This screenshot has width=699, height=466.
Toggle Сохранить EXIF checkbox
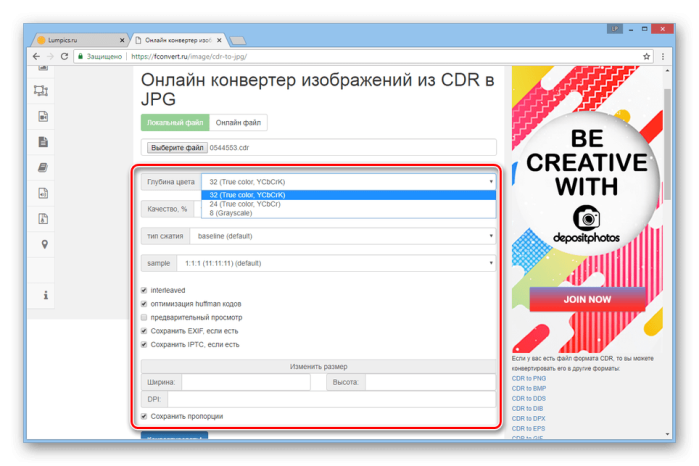(144, 331)
